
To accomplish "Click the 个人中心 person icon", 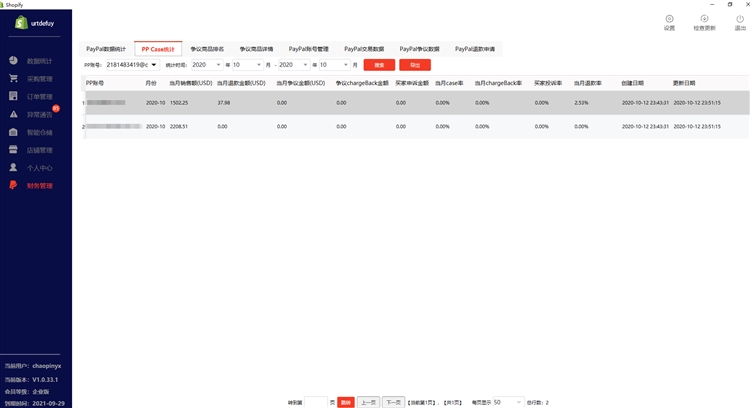I will point(13,167).
